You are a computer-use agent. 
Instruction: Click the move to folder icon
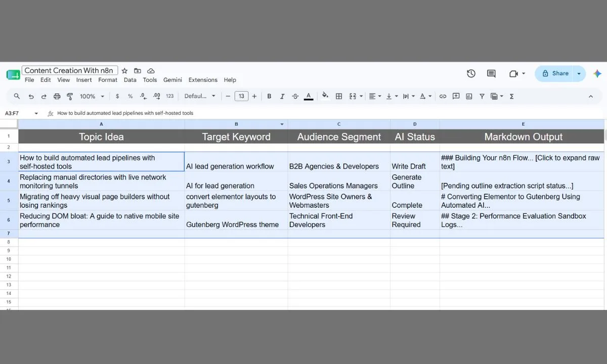(138, 71)
